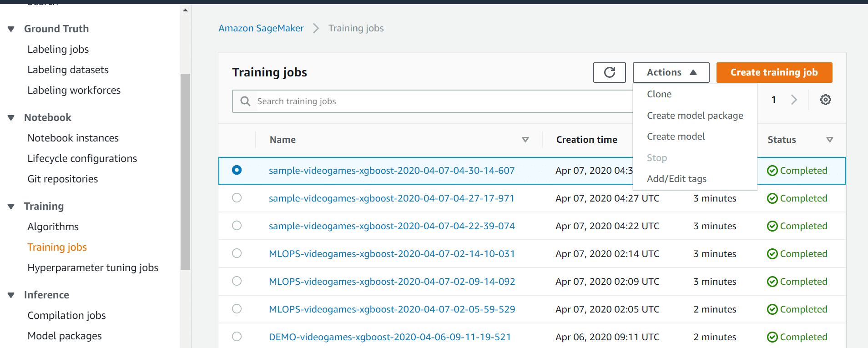868x348 pixels.
Task: Choose Add/Edit tags action
Action: click(x=676, y=179)
